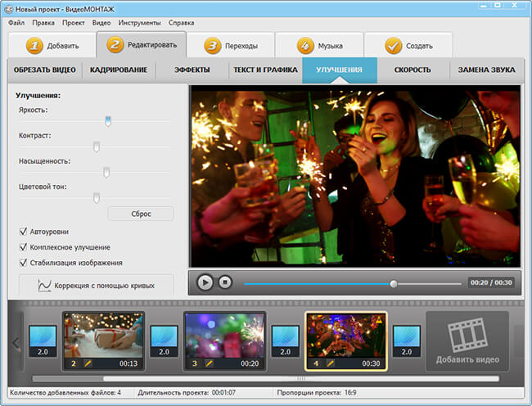
Task: Open the Файл menu
Action: click(16, 23)
